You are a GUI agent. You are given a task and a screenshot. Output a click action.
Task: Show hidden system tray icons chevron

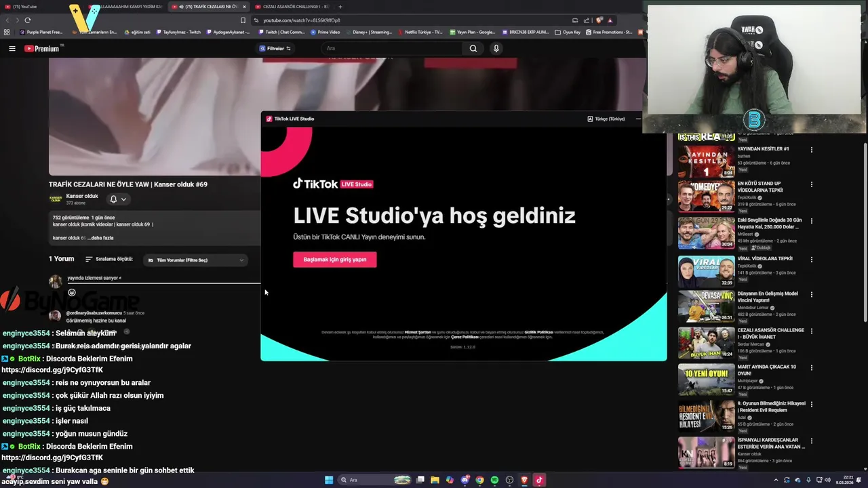coord(776,480)
